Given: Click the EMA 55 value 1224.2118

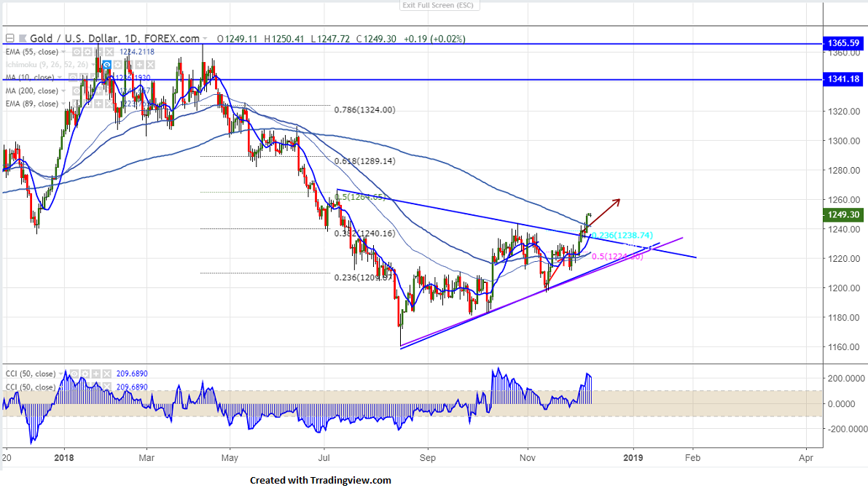Looking at the screenshot, I should pyautogui.click(x=137, y=52).
